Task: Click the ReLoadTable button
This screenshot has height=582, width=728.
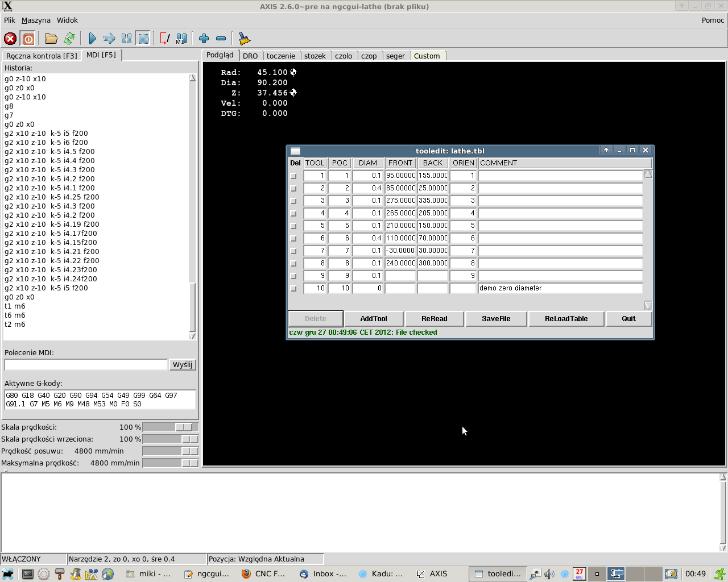Action: pos(566,319)
